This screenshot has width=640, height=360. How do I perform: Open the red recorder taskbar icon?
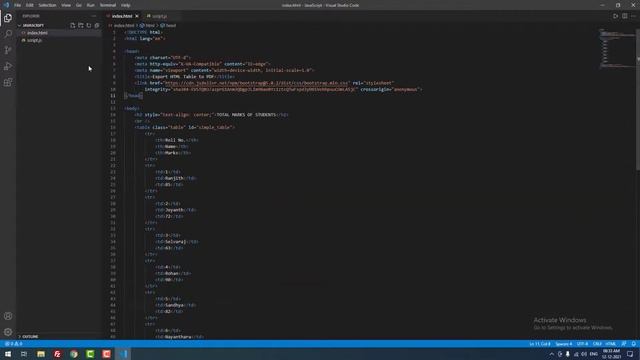click(x=107, y=354)
